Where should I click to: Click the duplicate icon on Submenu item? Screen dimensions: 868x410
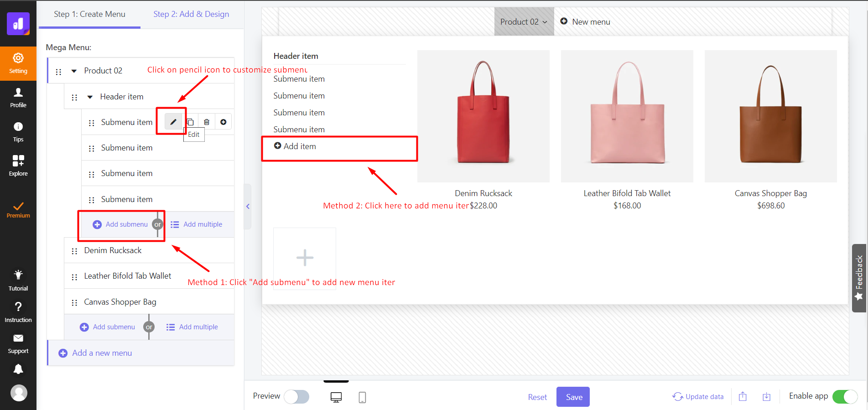click(191, 122)
